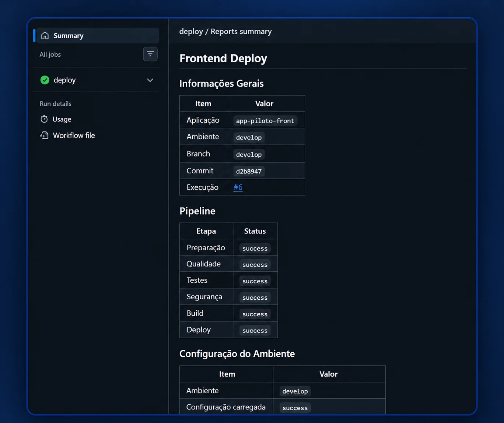The width and height of the screenshot is (504, 423).
Task: Open the execution #6 link
Action: 238,187
